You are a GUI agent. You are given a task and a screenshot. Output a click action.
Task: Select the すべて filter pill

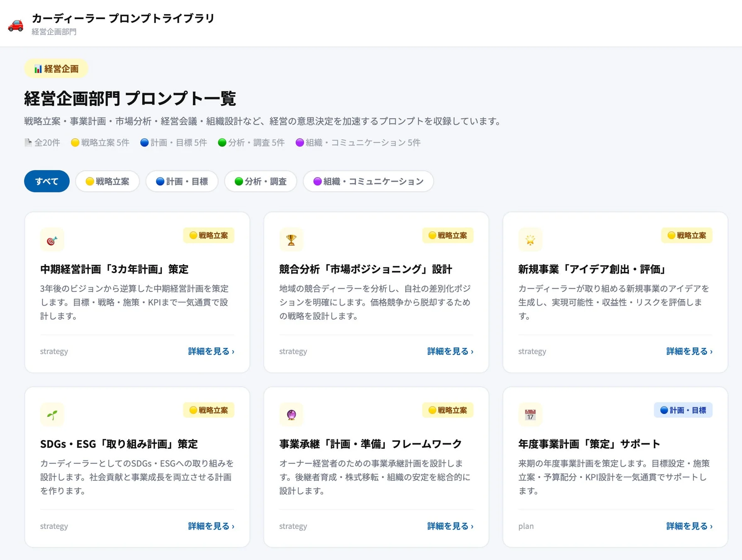[46, 181]
